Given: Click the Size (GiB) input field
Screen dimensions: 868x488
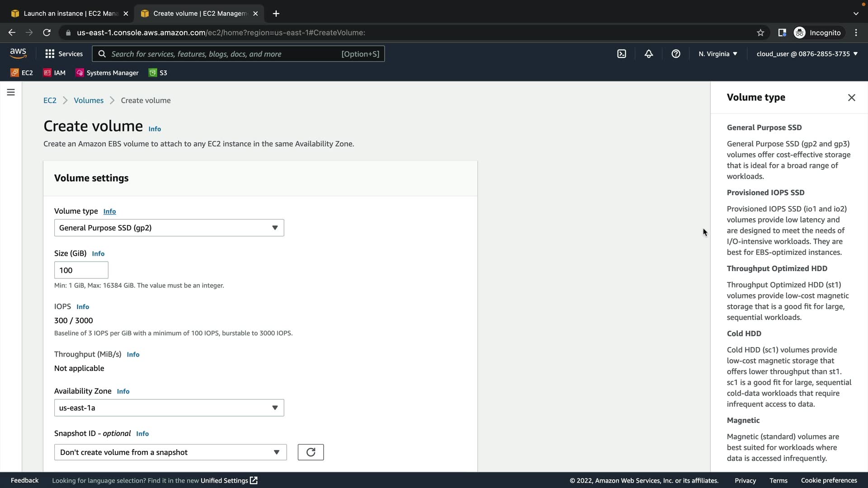Looking at the screenshot, I should click(x=81, y=270).
